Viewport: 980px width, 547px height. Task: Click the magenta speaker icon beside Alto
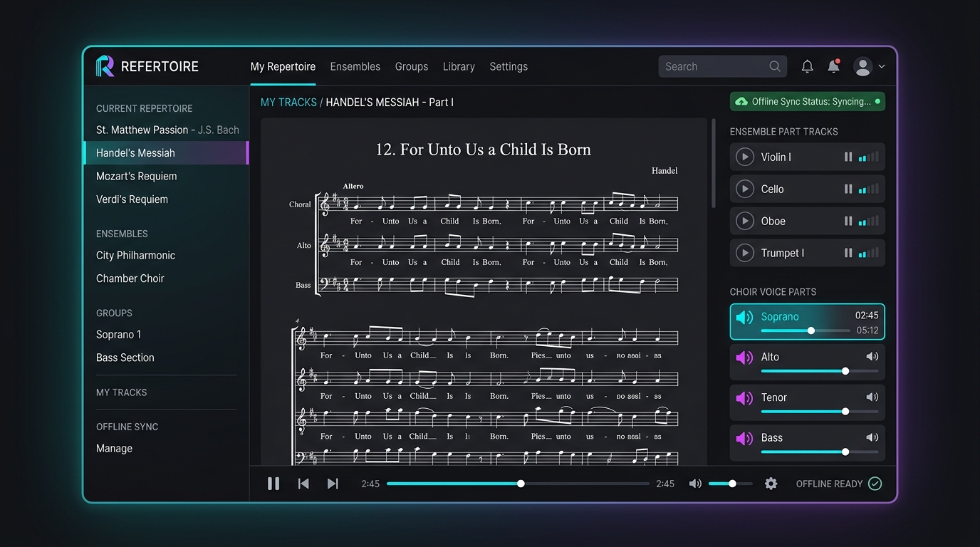tap(744, 357)
